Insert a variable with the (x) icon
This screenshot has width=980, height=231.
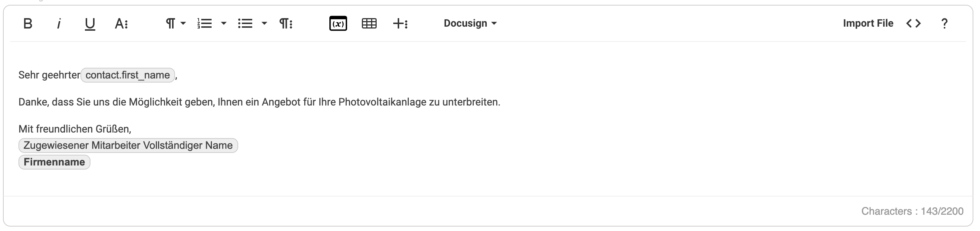click(x=338, y=24)
